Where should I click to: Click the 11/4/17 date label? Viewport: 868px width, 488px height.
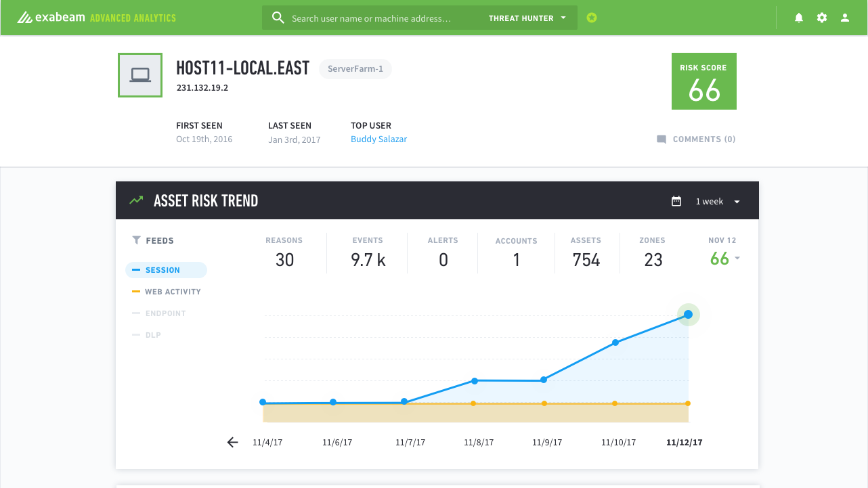pos(267,443)
